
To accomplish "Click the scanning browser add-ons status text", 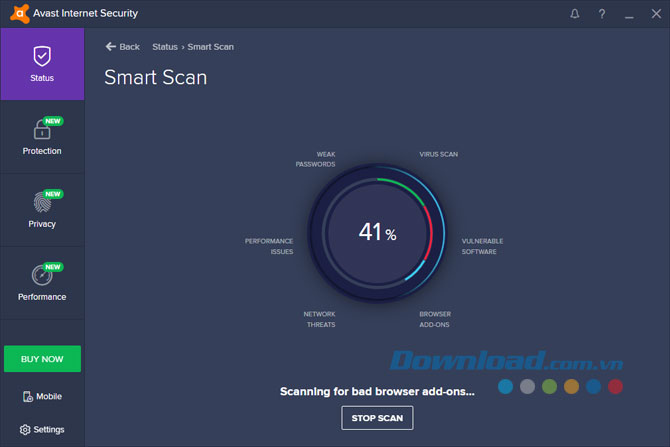I will [x=377, y=391].
